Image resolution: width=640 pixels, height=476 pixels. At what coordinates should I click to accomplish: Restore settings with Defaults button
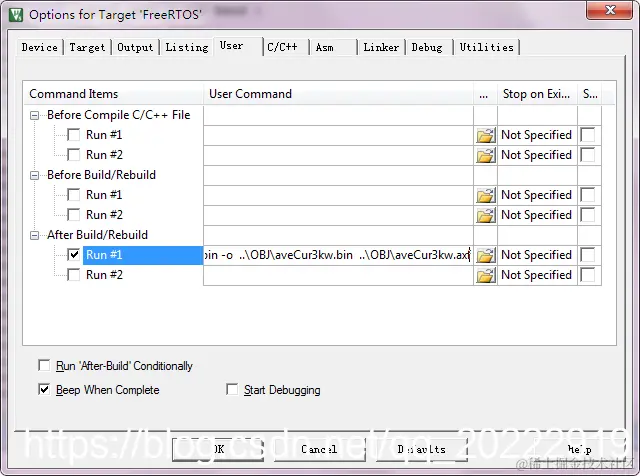pos(421,449)
